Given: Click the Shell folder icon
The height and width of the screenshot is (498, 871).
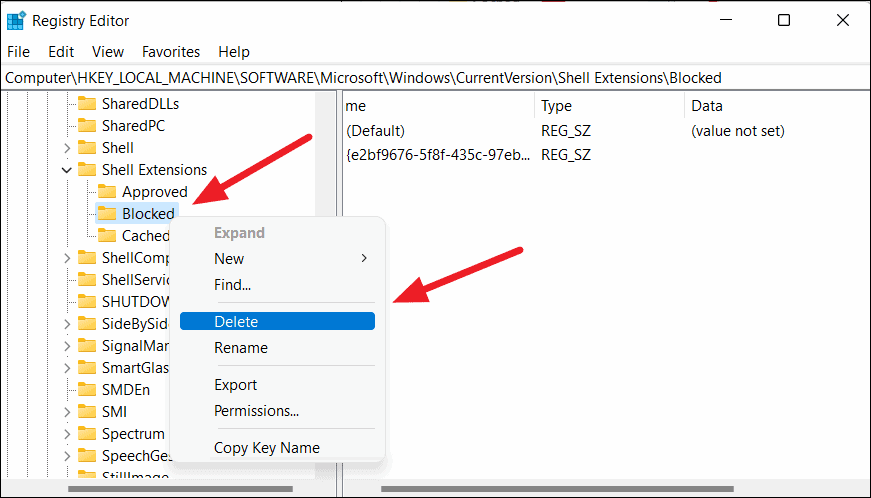Looking at the screenshot, I should [x=87, y=148].
